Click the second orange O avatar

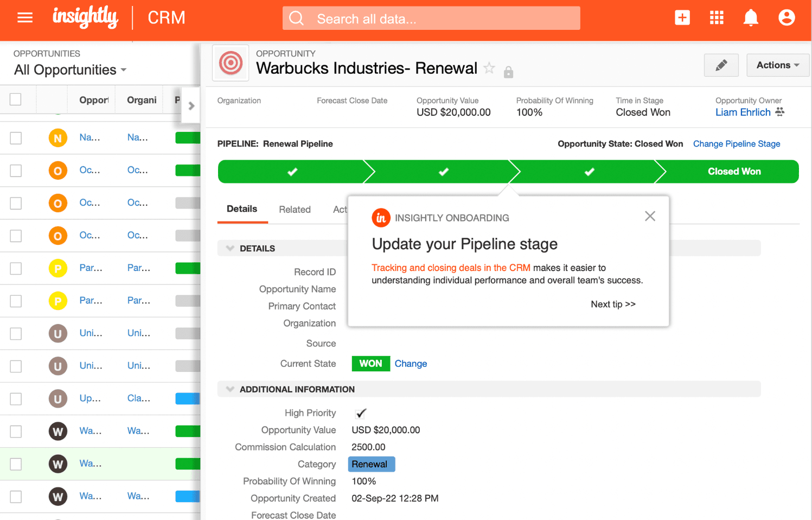[x=57, y=203]
